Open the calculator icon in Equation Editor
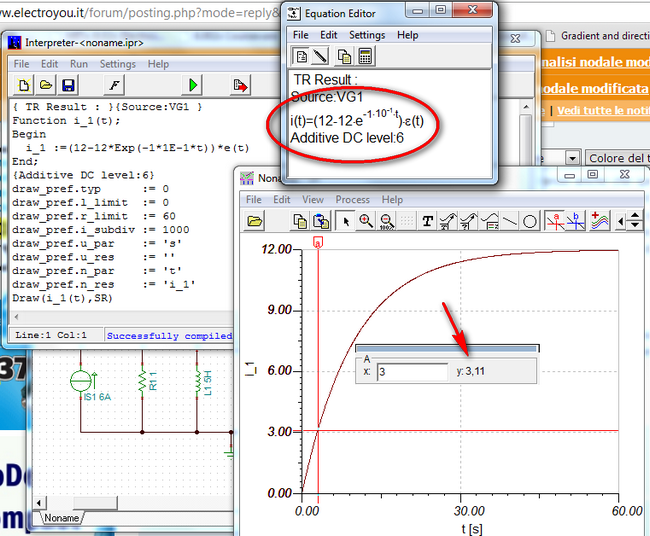 tap(365, 56)
